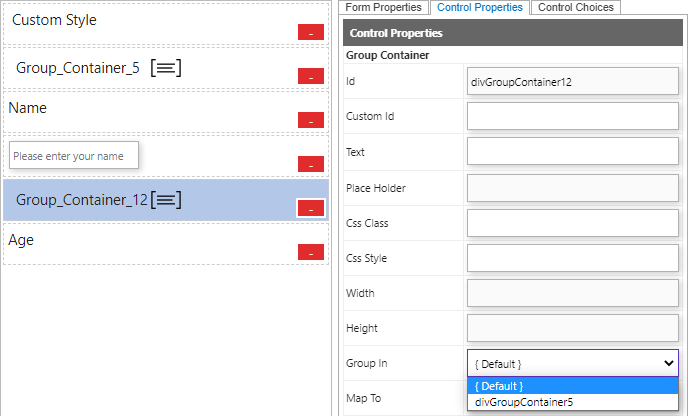Select the Control Properties tab
688x416 pixels.
[x=479, y=7]
